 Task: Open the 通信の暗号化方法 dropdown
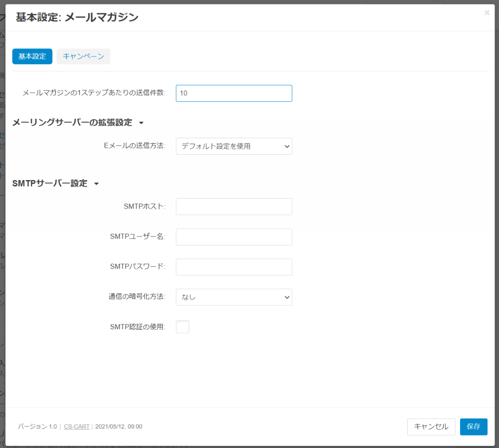coord(234,297)
